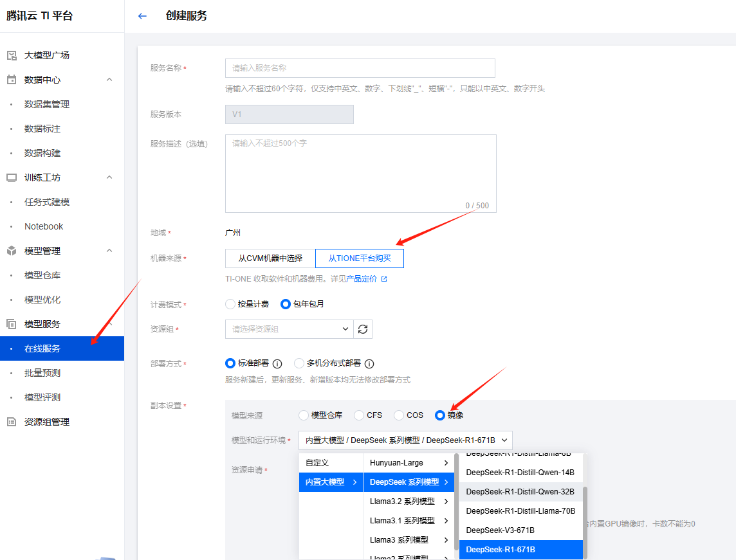Open the 资源组 dropdown

tap(289, 329)
